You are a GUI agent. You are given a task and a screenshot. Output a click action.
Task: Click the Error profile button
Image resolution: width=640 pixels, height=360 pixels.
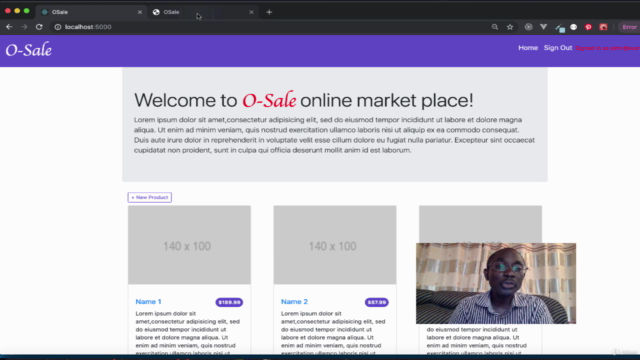[x=629, y=27]
